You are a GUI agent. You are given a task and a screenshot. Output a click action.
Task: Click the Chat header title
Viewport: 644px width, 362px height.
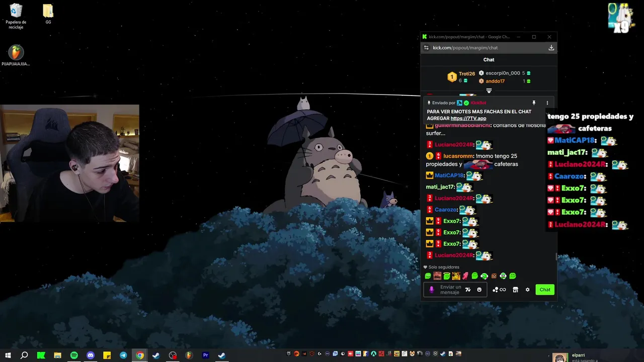[489, 60]
